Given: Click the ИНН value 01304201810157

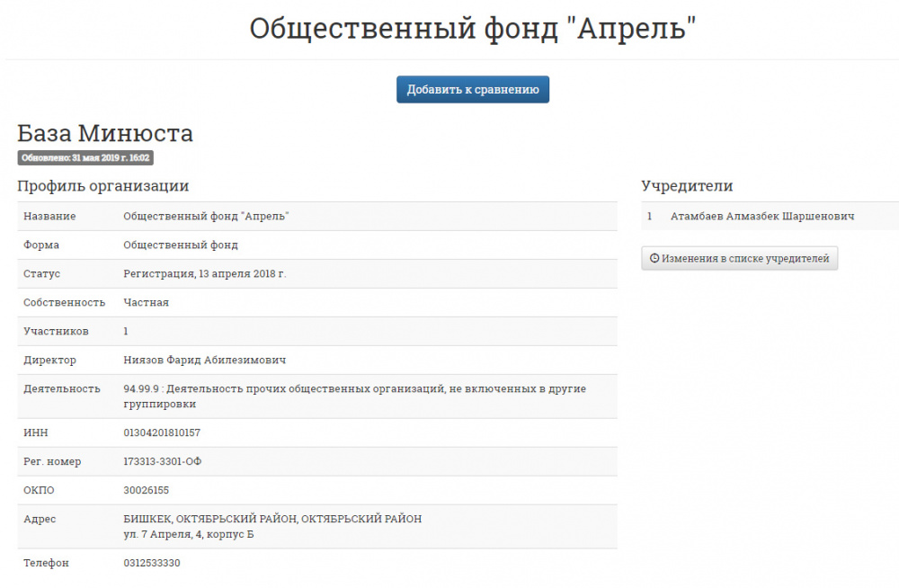Looking at the screenshot, I should (162, 433).
